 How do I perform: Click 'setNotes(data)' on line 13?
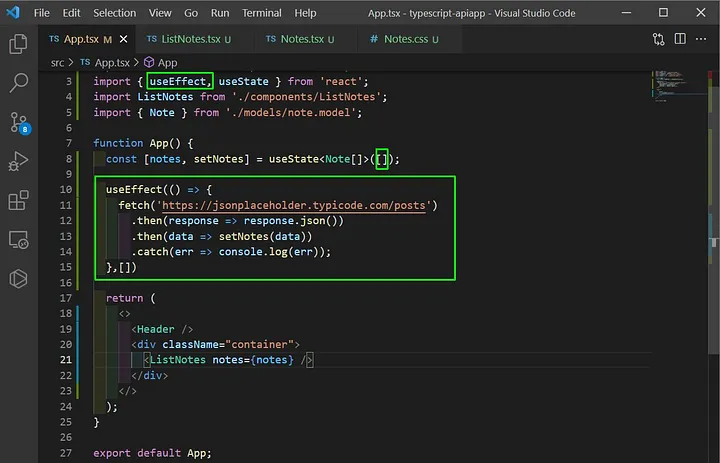263,236
